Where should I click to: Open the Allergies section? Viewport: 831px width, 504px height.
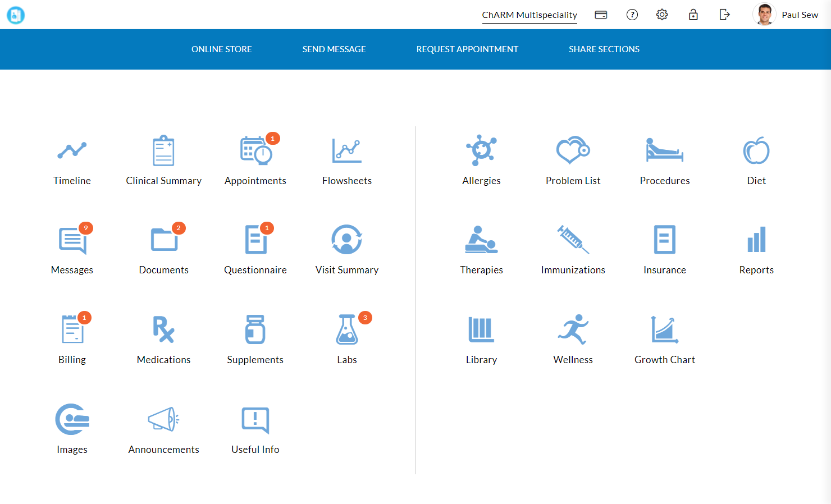[x=481, y=160]
